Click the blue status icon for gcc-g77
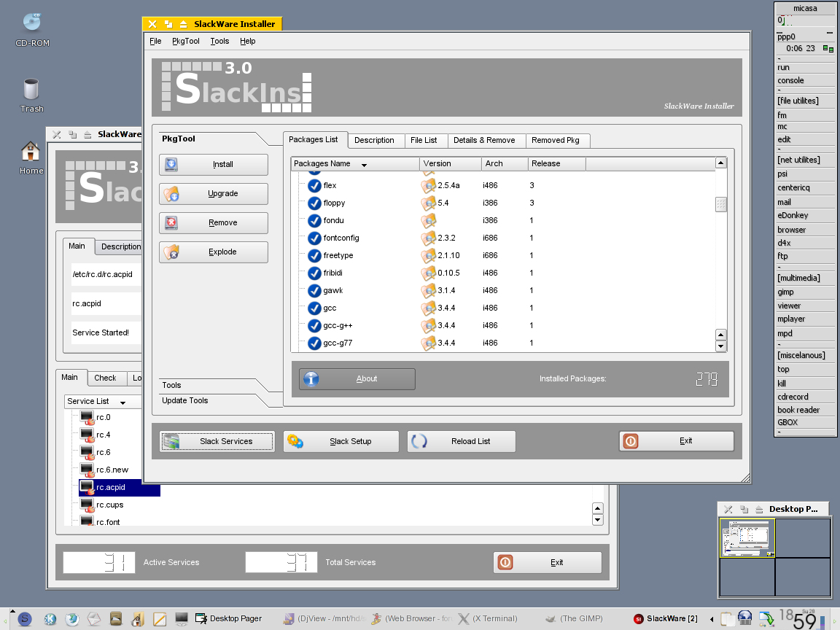 tap(314, 343)
